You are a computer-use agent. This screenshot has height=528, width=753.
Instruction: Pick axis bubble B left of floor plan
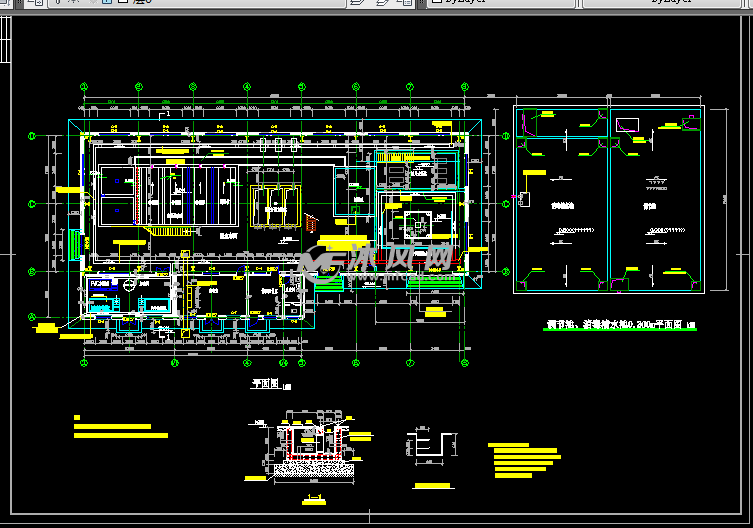click(x=32, y=271)
